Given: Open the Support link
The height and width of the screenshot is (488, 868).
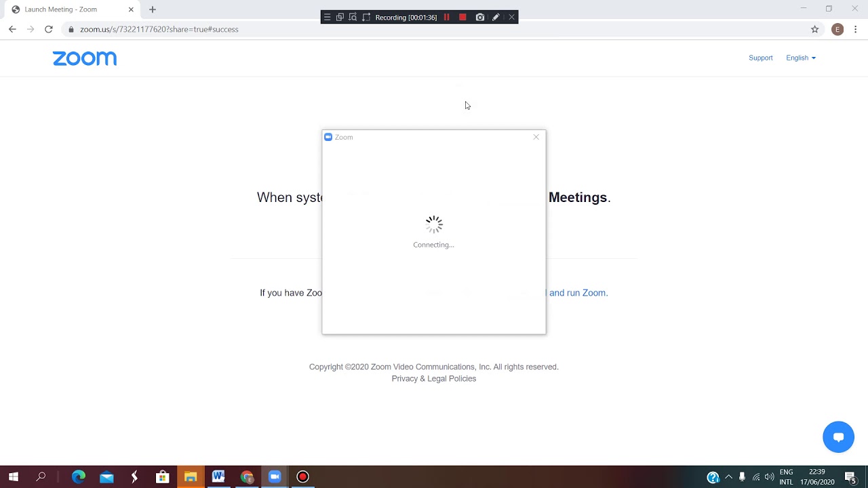Looking at the screenshot, I should pos(761,58).
